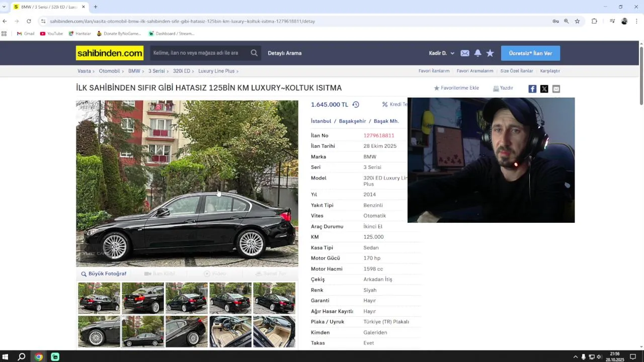
Task: Click the green app icon in taskbar
Action: pos(55,356)
